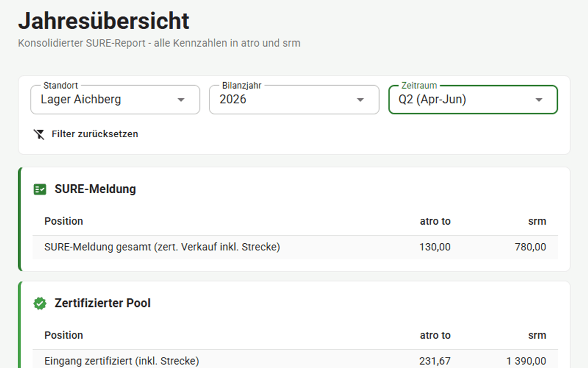Select the 1 390,00 srm value

526,361
